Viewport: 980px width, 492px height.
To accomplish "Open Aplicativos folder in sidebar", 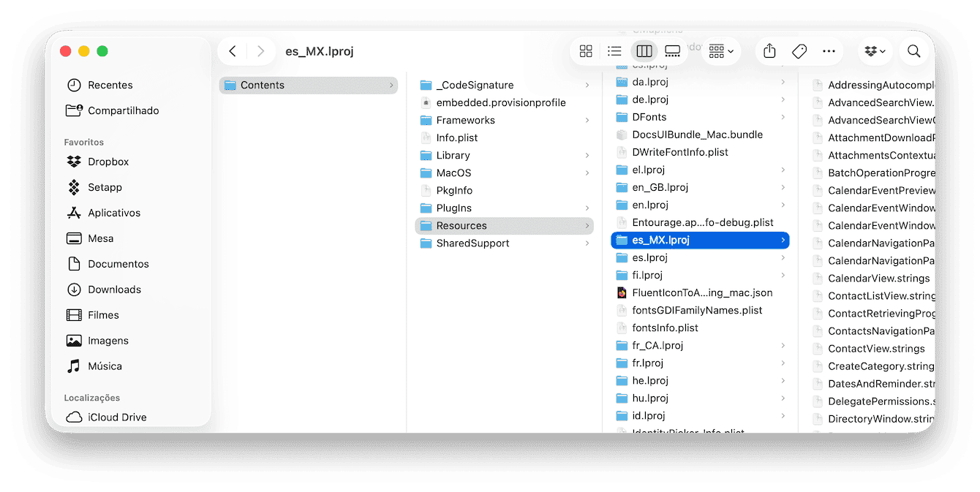I will (x=104, y=213).
